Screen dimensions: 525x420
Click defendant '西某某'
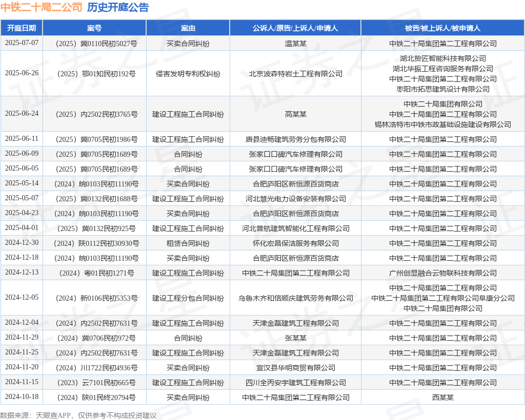click(442, 397)
